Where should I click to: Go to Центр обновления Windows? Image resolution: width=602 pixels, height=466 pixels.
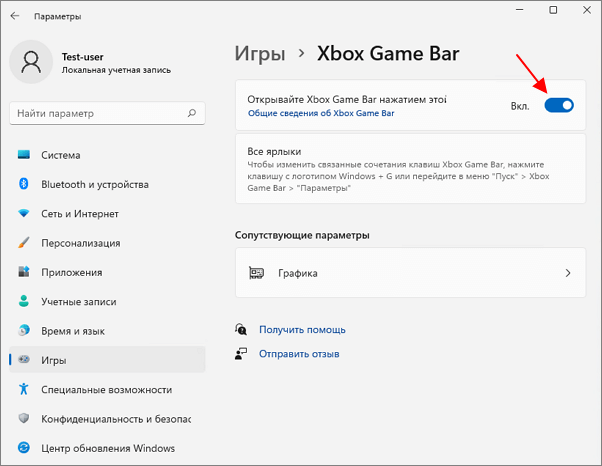point(107,448)
